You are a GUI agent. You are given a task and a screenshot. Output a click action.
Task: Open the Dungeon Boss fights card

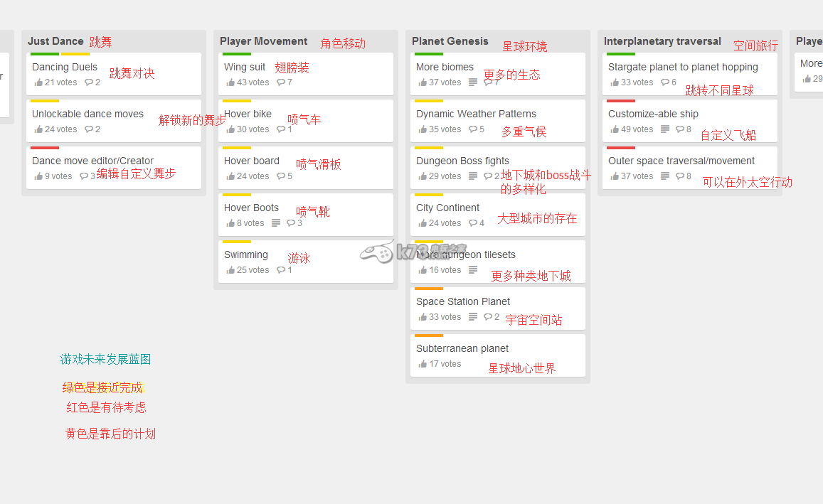tap(462, 161)
